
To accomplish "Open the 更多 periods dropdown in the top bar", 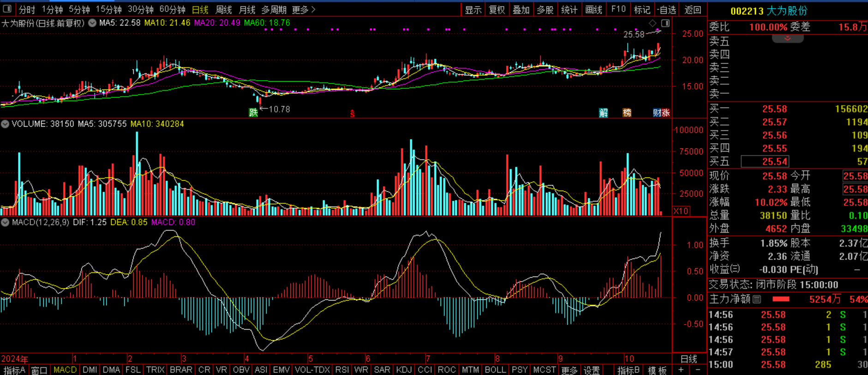I will (304, 9).
